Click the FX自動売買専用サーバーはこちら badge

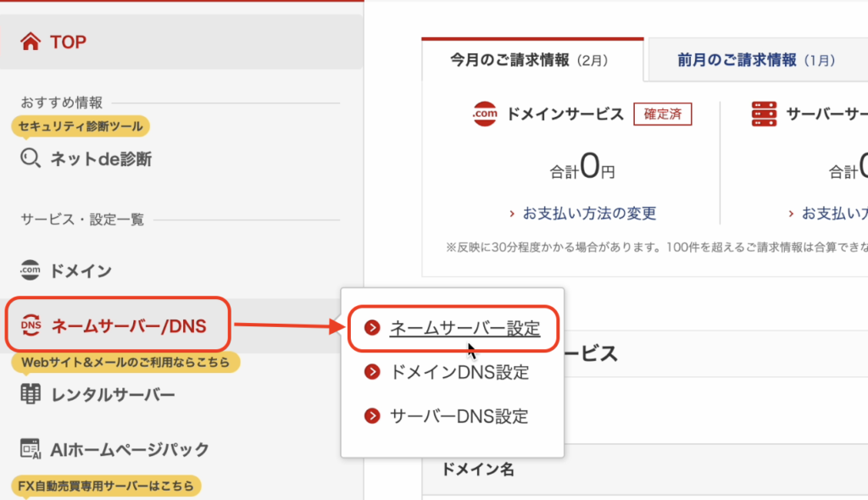(106, 486)
